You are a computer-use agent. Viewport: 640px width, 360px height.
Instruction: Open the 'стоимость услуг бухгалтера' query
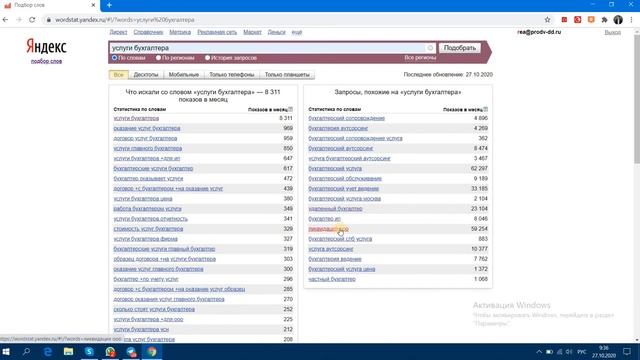[x=148, y=229]
